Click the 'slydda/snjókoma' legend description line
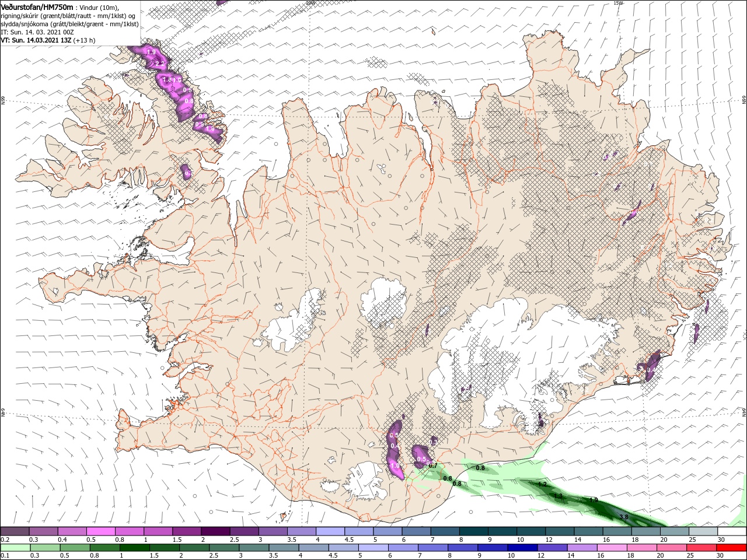Screen dimensions: 747x560 click(69, 24)
